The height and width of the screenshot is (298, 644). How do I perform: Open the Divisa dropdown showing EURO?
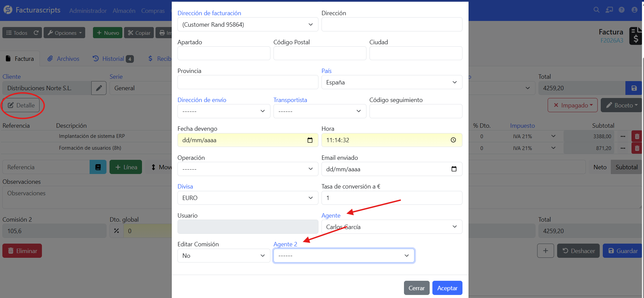[x=248, y=198]
